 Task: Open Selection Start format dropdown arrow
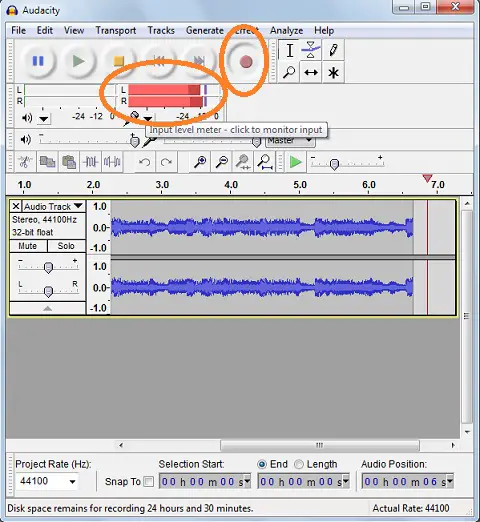(x=247, y=481)
